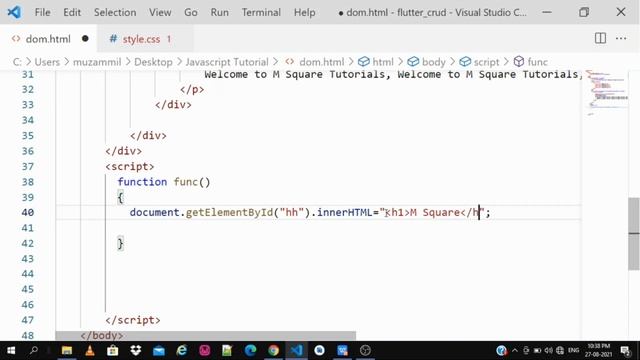The width and height of the screenshot is (640, 360).
Task: Show hidden system tray icons
Action: click(x=515, y=351)
